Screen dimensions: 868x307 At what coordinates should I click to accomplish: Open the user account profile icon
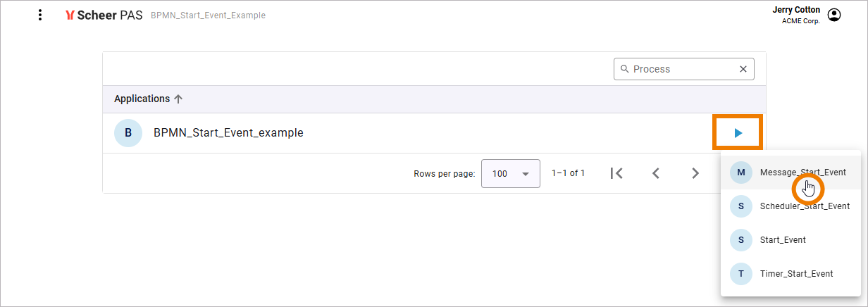click(x=834, y=15)
